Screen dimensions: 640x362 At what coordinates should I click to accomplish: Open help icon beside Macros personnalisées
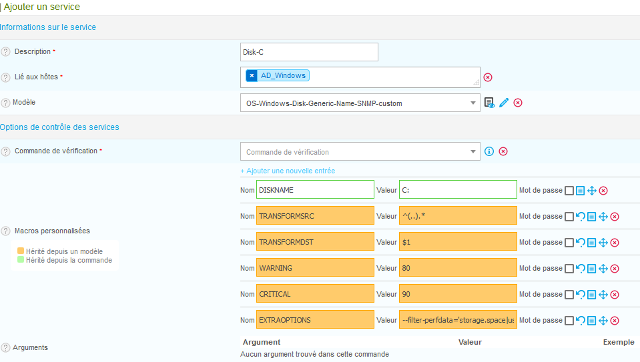pyautogui.click(x=5, y=231)
